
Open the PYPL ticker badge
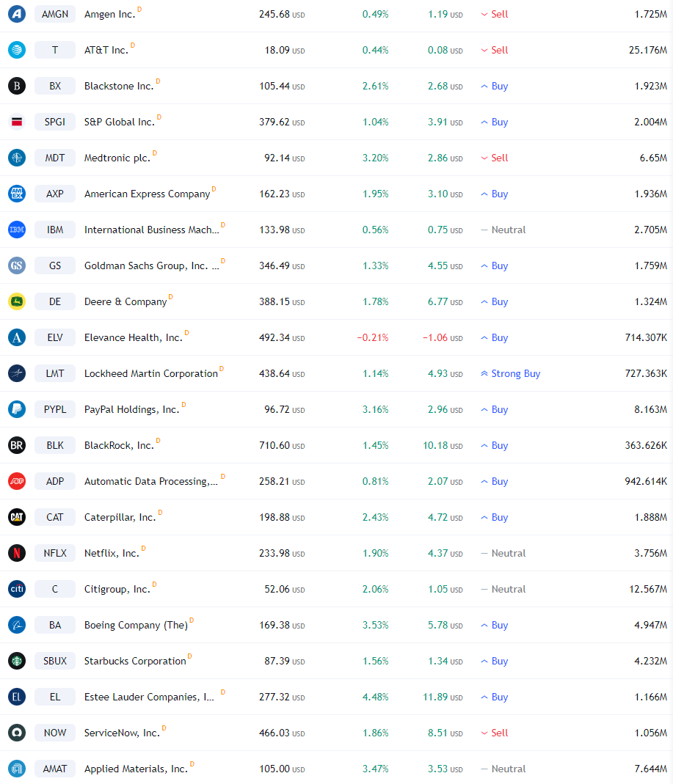point(55,409)
